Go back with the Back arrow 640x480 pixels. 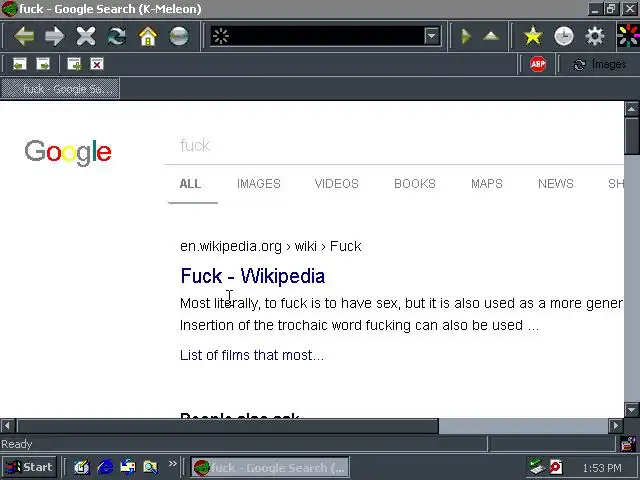(24, 36)
